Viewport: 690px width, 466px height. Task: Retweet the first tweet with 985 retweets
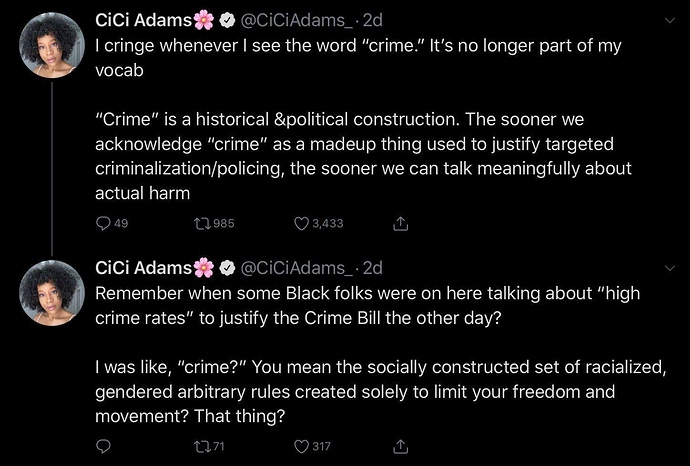214,224
